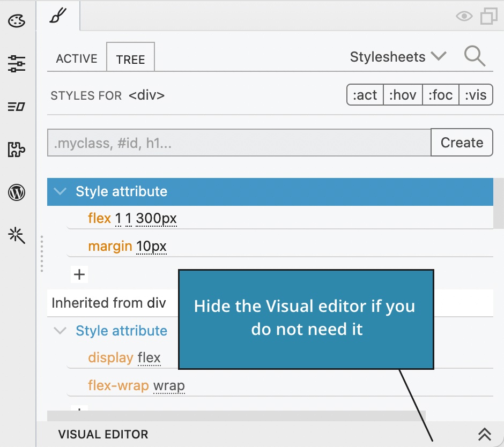504x447 pixels.
Task: Open the lines-and-box sidebar icon
Action: [x=17, y=106]
